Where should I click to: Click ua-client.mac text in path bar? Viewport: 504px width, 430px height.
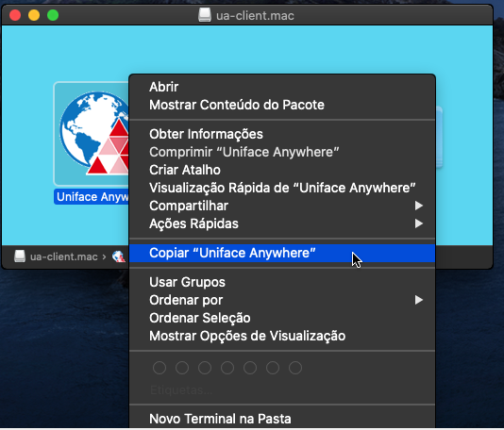coord(63,256)
